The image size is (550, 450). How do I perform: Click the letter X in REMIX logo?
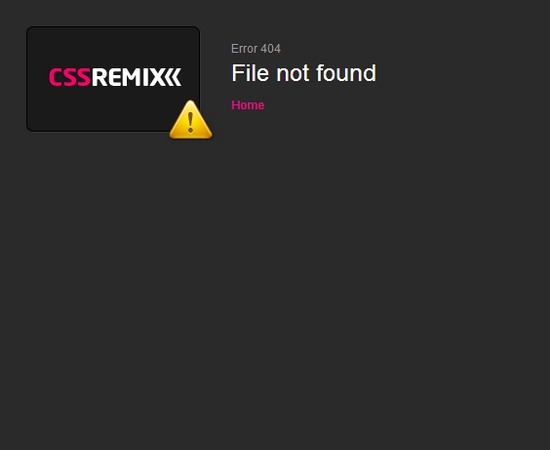pos(156,77)
